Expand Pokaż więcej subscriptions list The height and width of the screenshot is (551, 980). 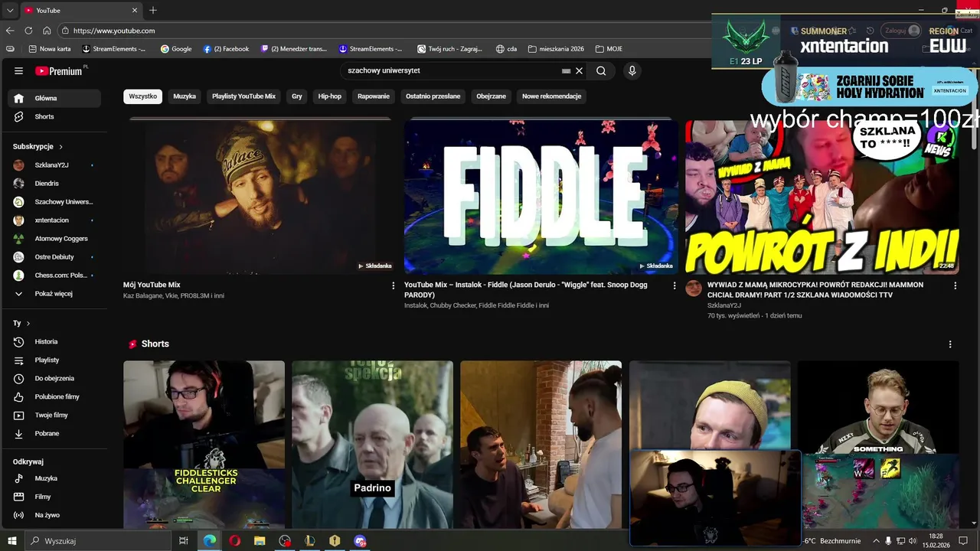pyautogui.click(x=54, y=293)
